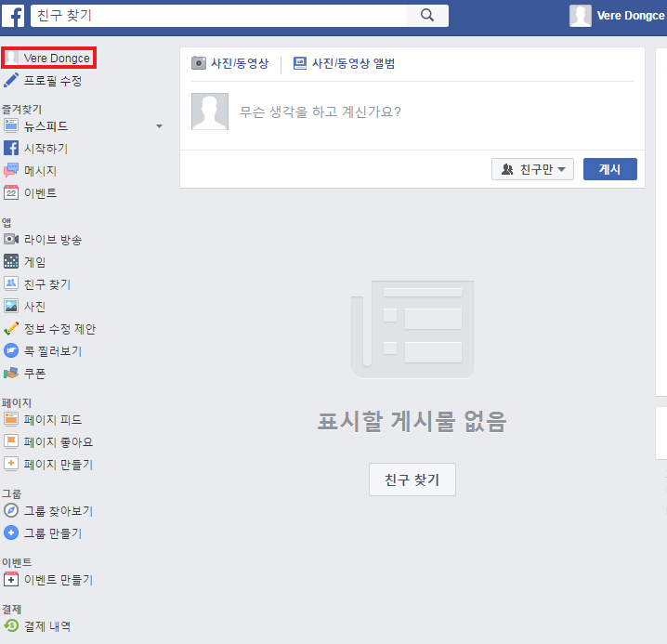Open the 그룹 찾아보기 link
The width and height of the screenshot is (667, 644).
pyautogui.click(x=59, y=511)
